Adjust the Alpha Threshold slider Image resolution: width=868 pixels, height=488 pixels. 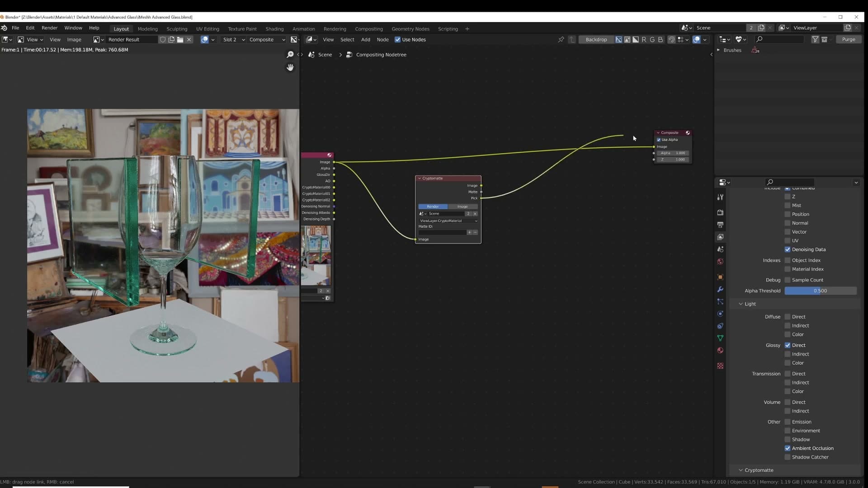pos(820,291)
